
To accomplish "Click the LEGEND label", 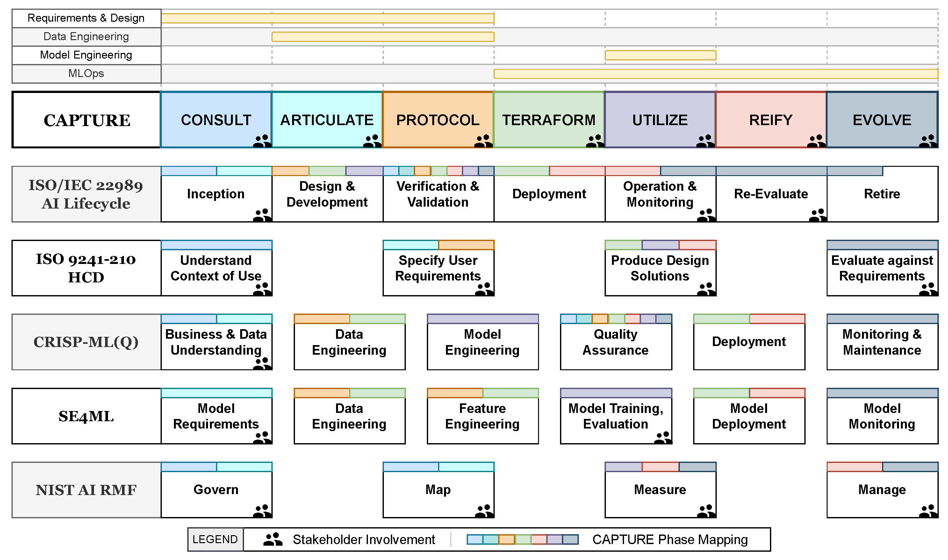I will click(215, 540).
